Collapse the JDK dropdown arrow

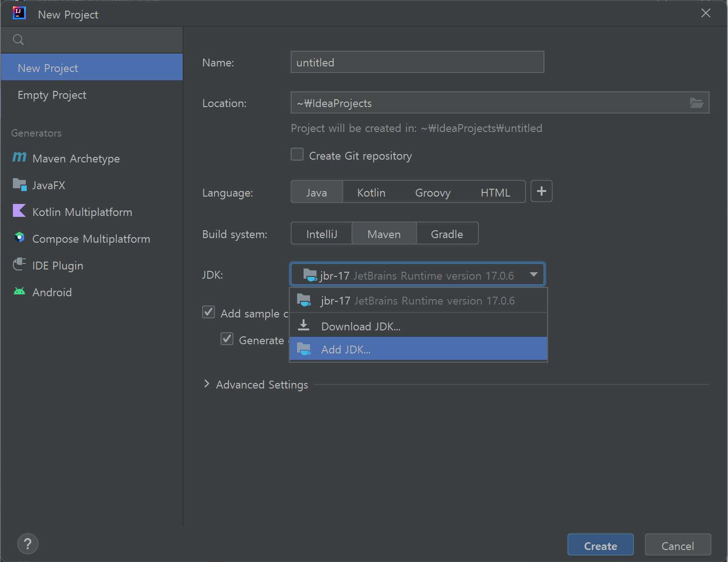pos(534,275)
